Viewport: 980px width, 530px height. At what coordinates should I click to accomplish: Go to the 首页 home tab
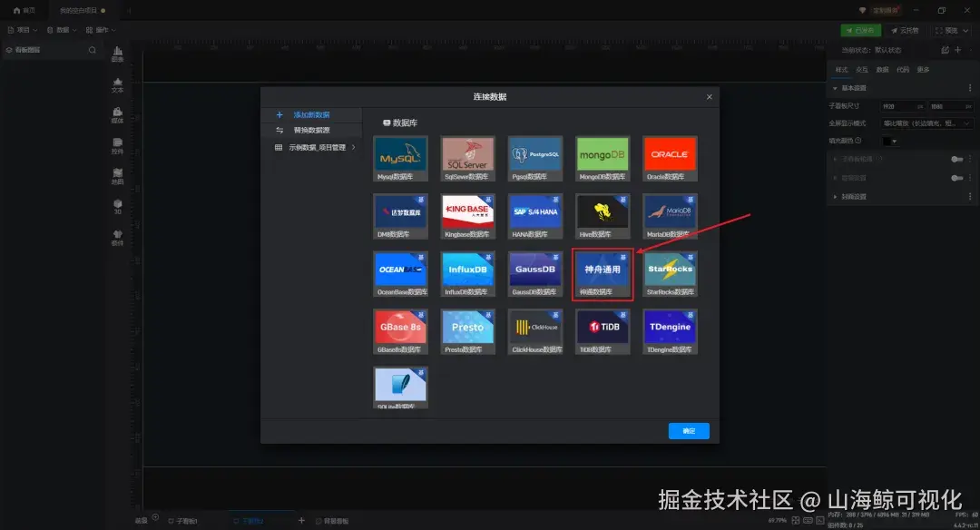coord(24,11)
